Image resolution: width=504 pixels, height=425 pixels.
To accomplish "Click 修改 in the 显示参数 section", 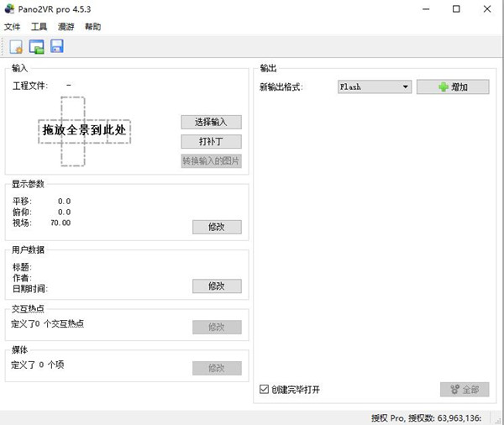I will tap(217, 227).
